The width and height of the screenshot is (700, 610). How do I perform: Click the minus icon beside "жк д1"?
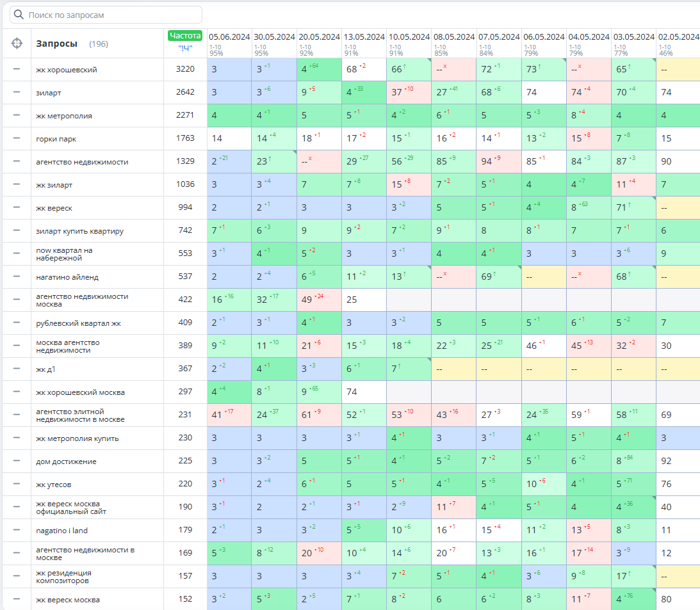click(17, 369)
